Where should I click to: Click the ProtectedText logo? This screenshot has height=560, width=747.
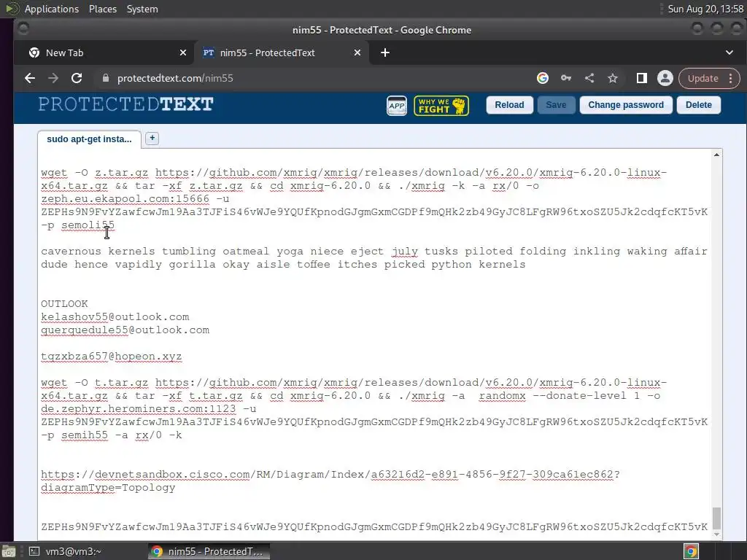pyautogui.click(x=125, y=104)
